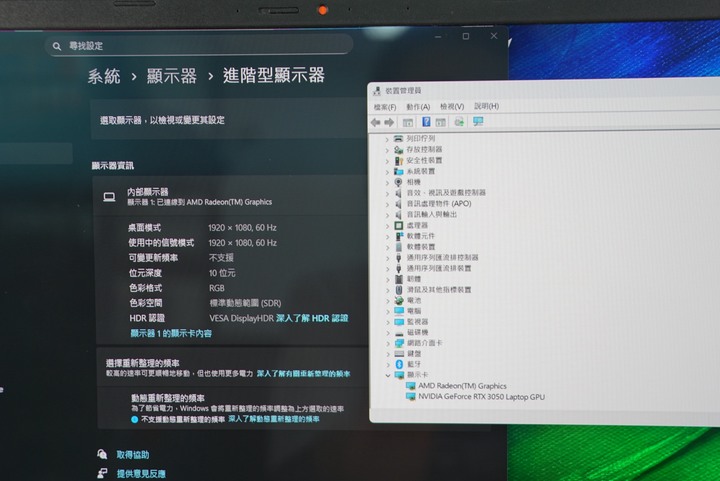
Task: Click the 色彩空間 value 標準動態範圍 (SDR)
Action: pos(245,303)
